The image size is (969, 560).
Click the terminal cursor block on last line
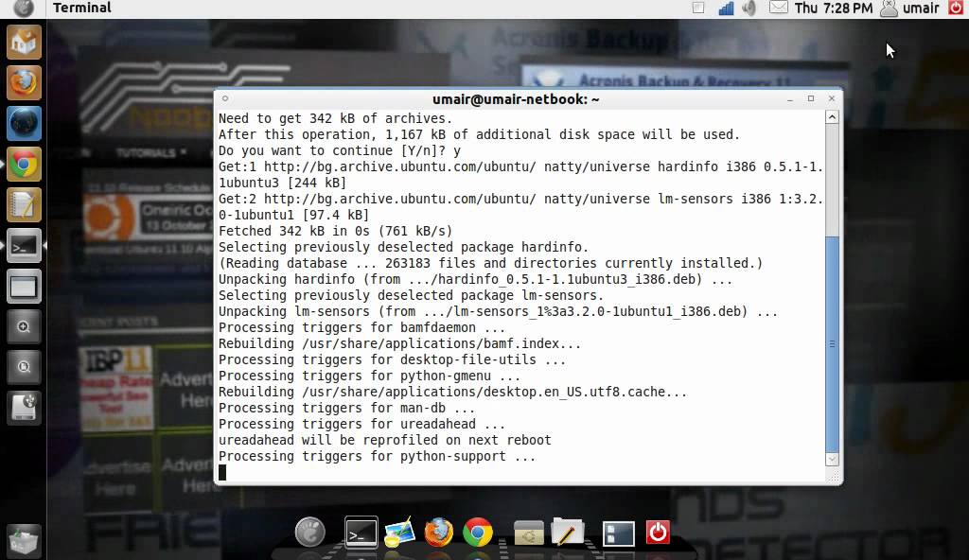(222, 472)
